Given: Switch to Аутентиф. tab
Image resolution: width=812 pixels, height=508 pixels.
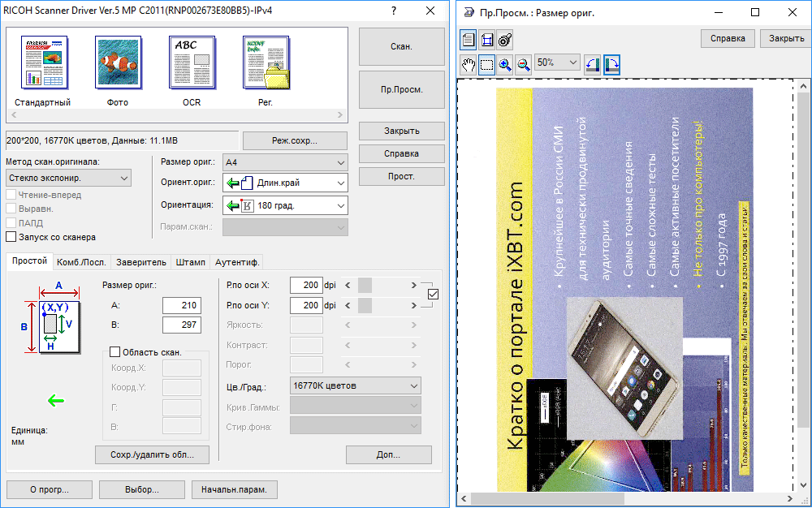Looking at the screenshot, I should coord(236,262).
